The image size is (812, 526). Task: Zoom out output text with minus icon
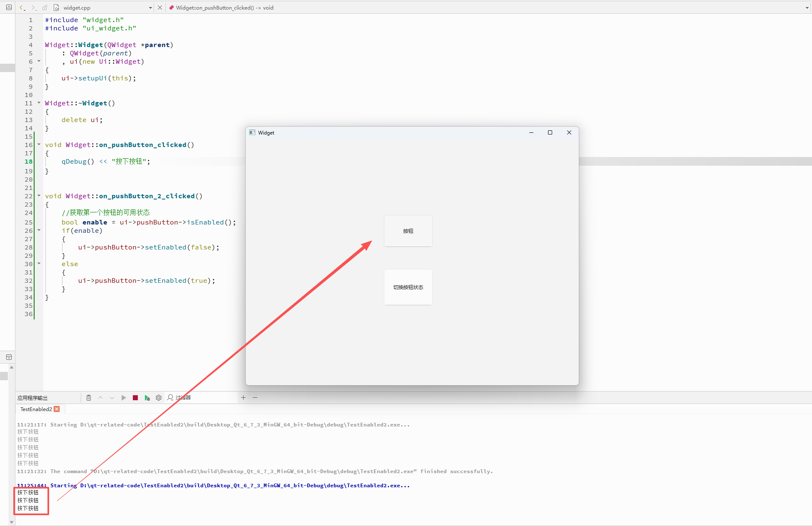click(255, 398)
